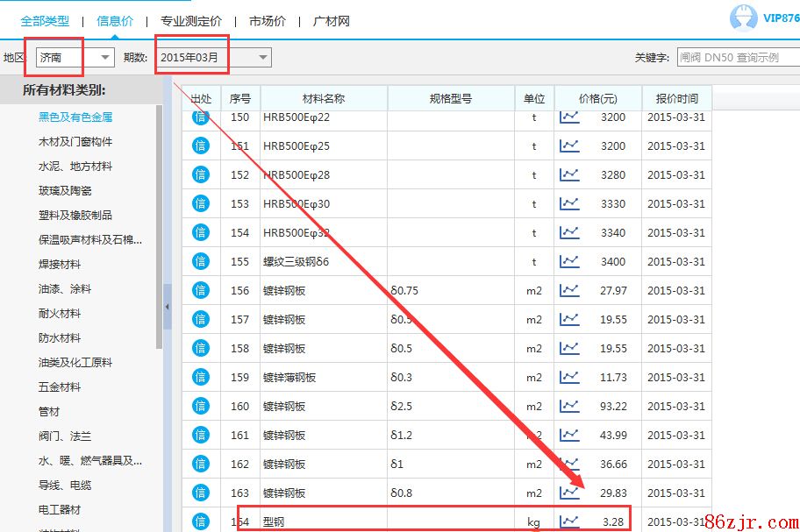The width and height of the screenshot is (800, 532).
Task: Click the category list vertical scrollbar
Action: pos(159,228)
